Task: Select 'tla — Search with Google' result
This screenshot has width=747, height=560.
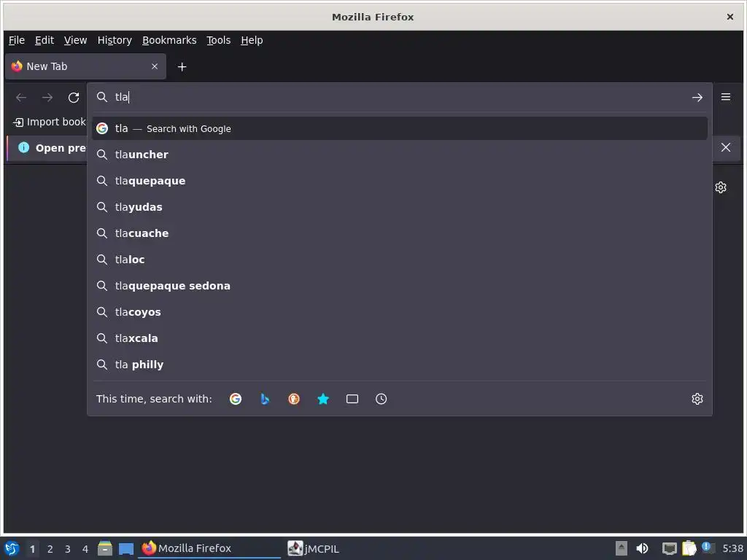Action: click(x=399, y=128)
